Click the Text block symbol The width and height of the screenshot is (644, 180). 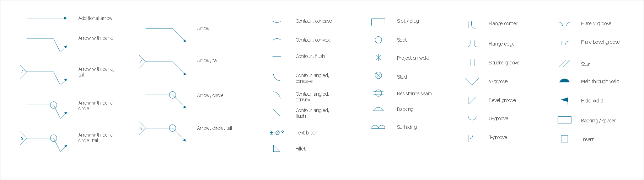point(277,133)
